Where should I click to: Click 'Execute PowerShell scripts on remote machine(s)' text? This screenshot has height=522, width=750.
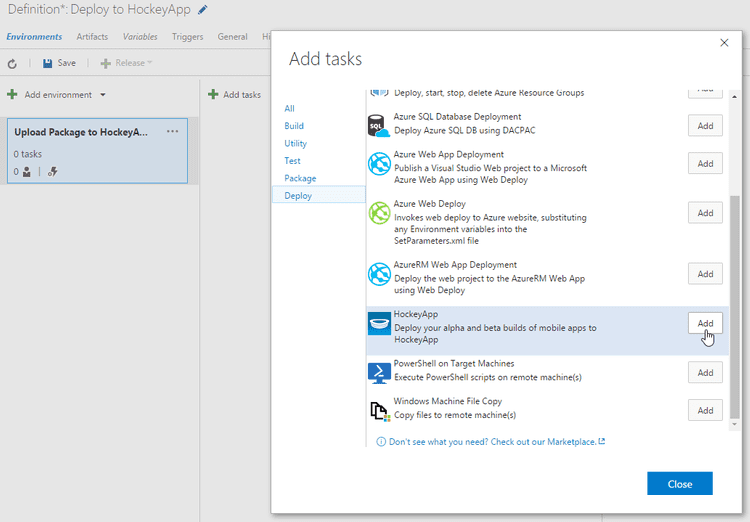pyautogui.click(x=488, y=378)
